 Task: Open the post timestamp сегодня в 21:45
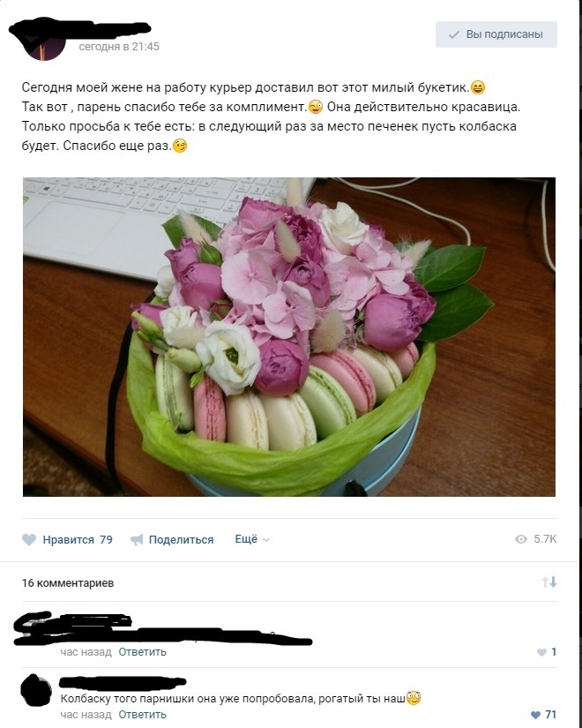119,47
